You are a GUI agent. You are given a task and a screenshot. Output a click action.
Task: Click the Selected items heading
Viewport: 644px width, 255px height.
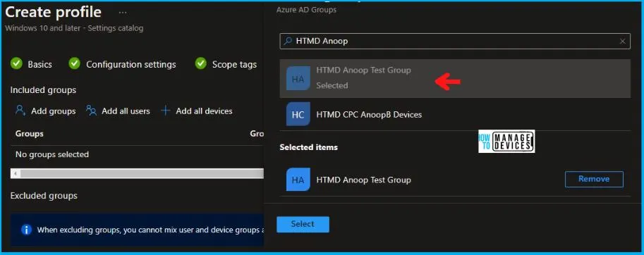[308, 147]
